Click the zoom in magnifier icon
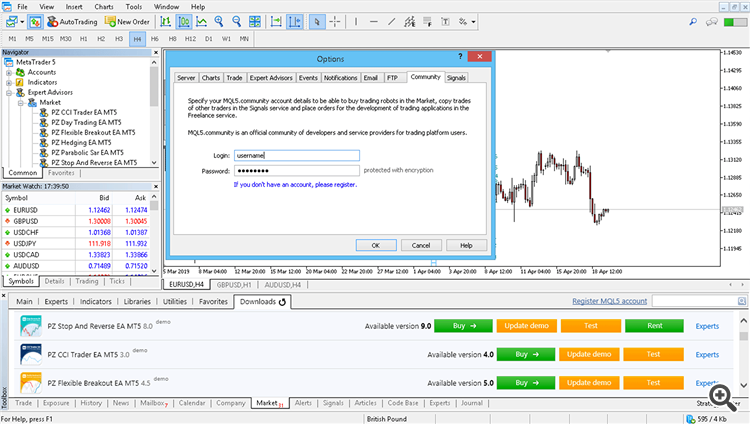750x424 pixels. coord(219,22)
